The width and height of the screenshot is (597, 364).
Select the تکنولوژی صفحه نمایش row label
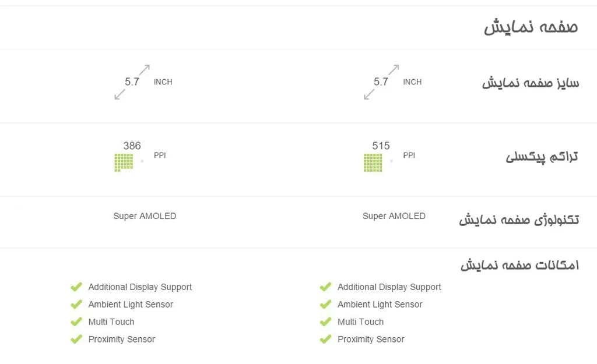519,220
